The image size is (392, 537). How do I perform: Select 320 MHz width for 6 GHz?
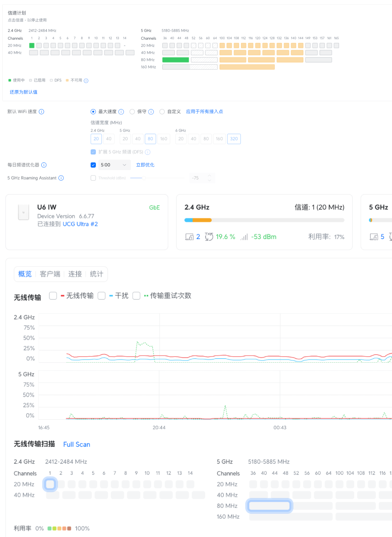pyautogui.click(x=234, y=139)
